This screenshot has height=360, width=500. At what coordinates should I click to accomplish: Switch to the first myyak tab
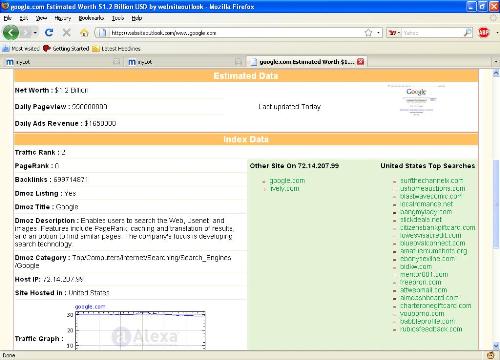pos(62,62)
